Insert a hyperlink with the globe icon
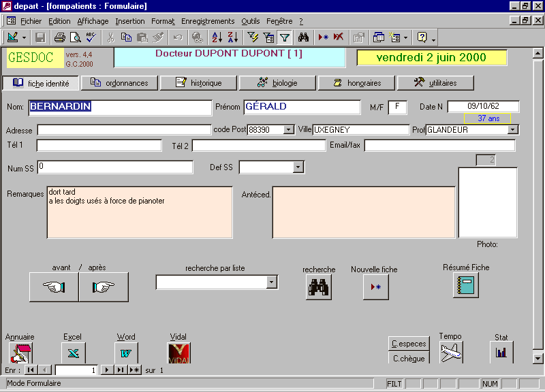Image resolution: width=545 pixels, height=392 pixels. pyautogui.click(x=198, y=37)
